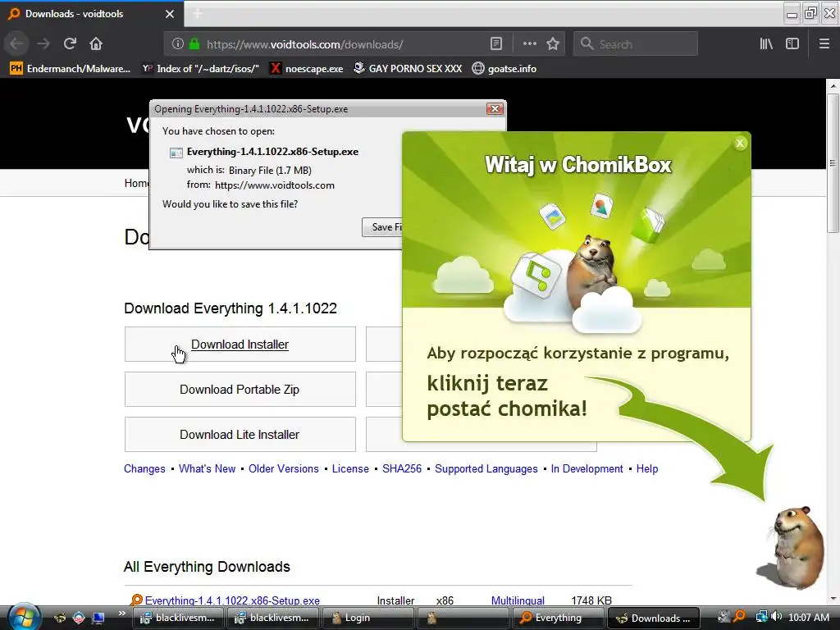Reload the current page
The height and width of the screenshot is (630, 840).
[70, 44]
